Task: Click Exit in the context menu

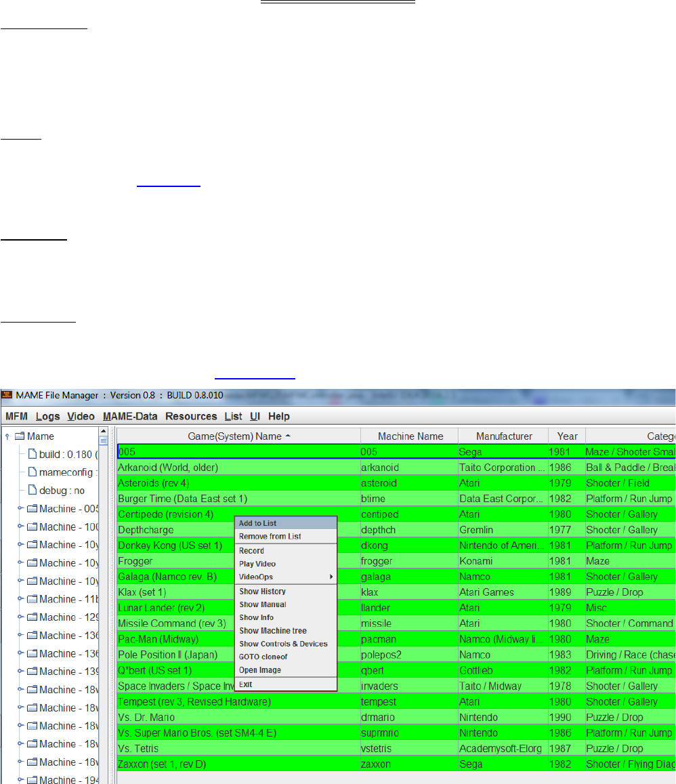Action: 286,684
